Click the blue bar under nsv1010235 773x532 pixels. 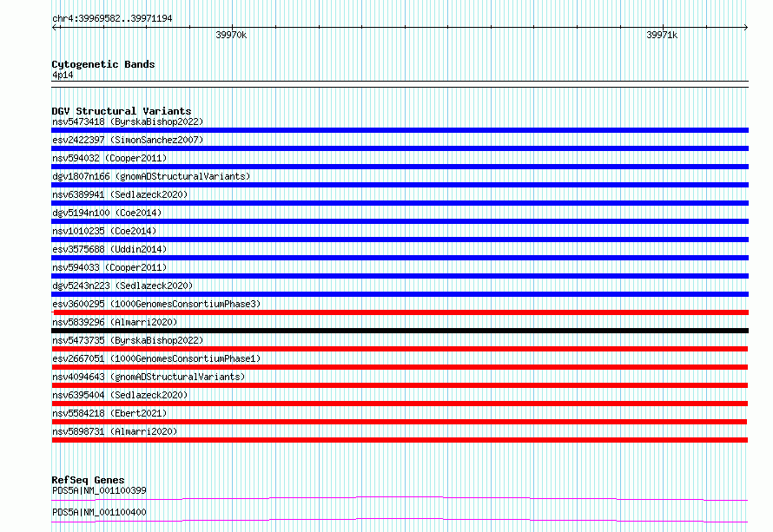400,240
